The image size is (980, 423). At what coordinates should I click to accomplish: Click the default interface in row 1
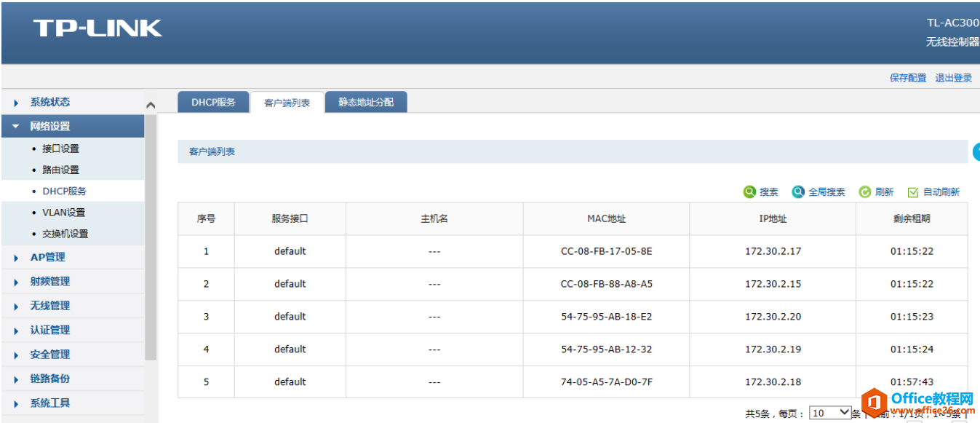pyautogui.click(x=290, y=251)
